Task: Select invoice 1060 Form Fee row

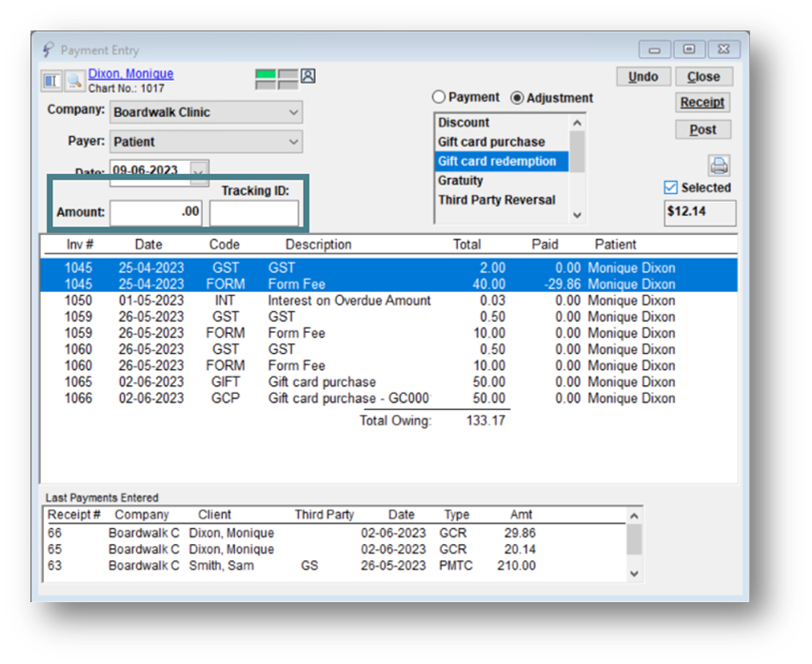Action: pos(388,365)
